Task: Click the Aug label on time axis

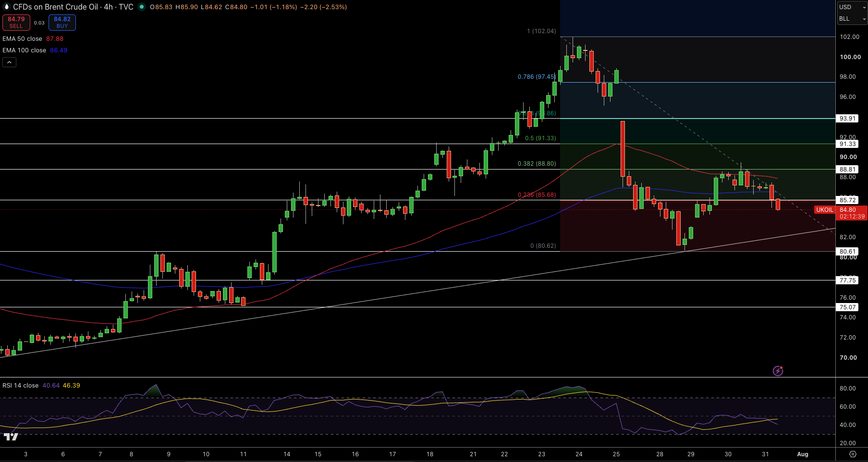Action: 803,454
